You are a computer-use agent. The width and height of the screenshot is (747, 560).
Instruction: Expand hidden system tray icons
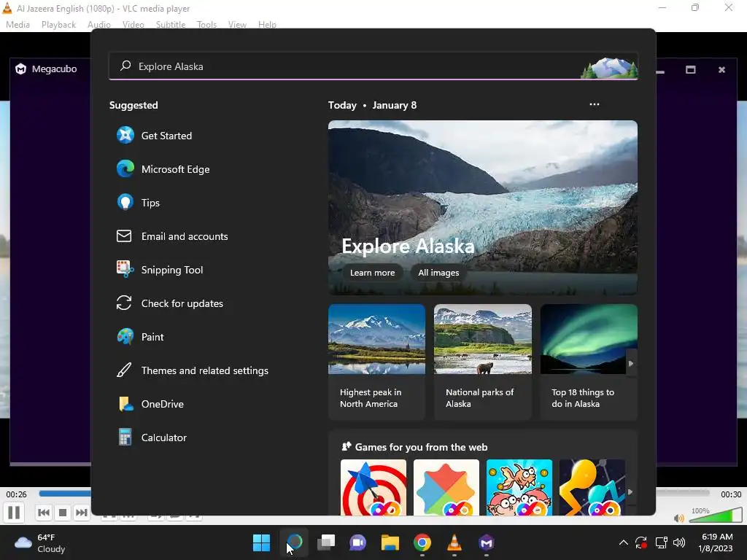623,542
